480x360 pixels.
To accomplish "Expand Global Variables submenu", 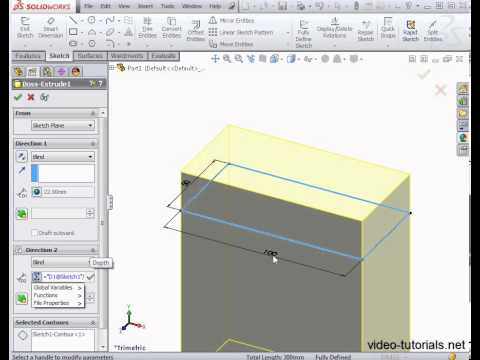I will point(58,287).
